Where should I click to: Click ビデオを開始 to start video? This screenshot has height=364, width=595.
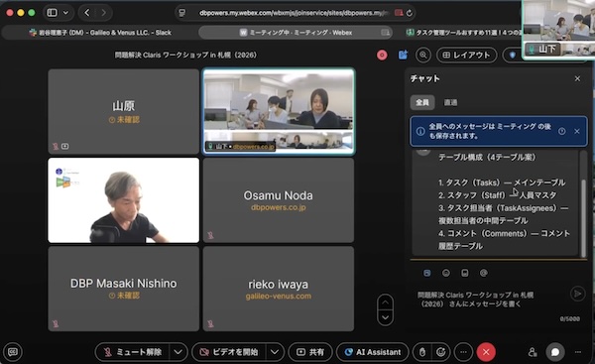229,352
